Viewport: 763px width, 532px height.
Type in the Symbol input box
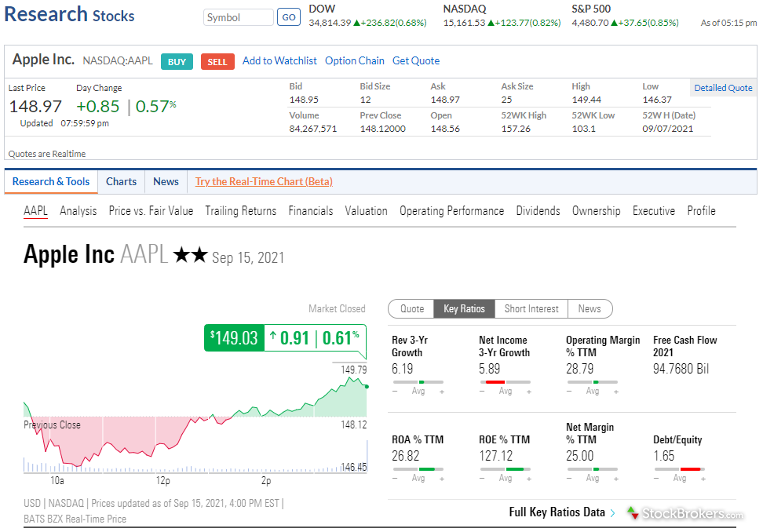(238, 17)
